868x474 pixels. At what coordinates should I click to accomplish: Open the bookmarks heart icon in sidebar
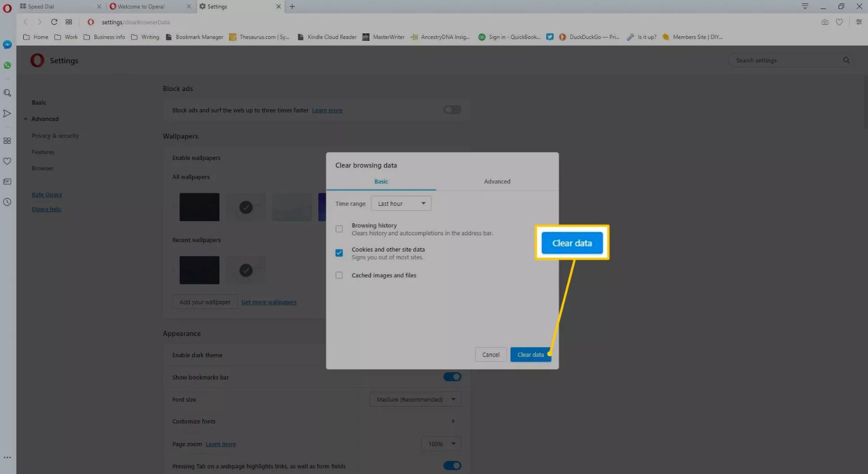[x=7, y=161]
